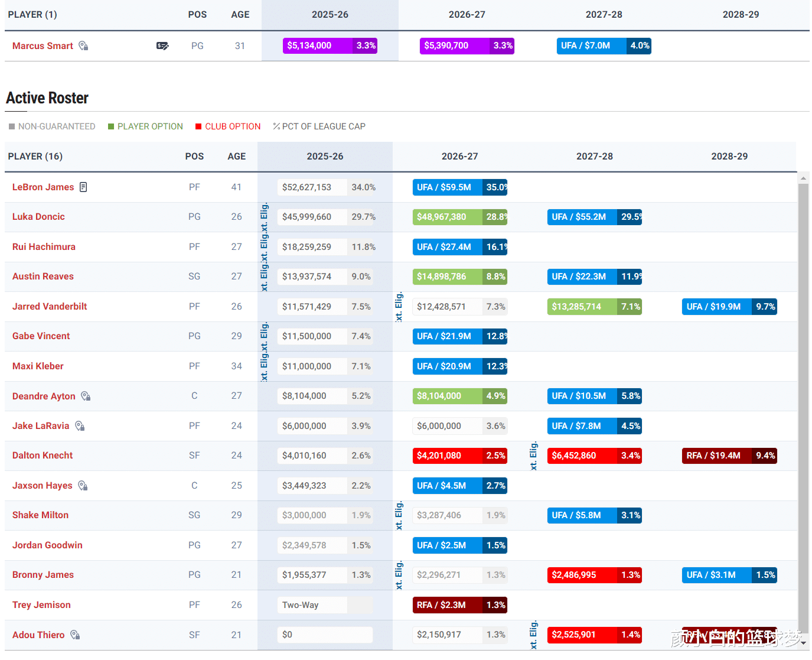This screenshot has height=660, width=812.
Task: Click the PLAYER (16) column header
Action: (35, 156)
